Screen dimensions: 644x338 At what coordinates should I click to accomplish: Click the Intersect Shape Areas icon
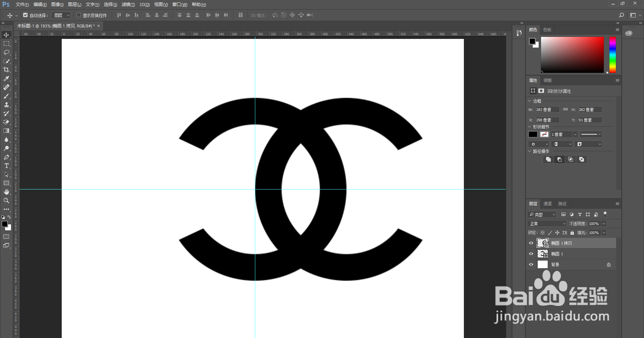tap(571, 160)
